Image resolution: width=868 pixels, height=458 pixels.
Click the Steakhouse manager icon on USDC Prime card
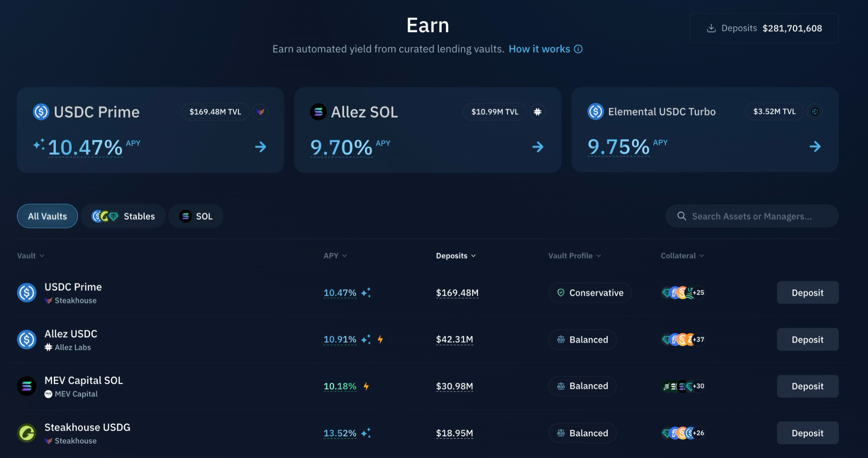point(260,112)
